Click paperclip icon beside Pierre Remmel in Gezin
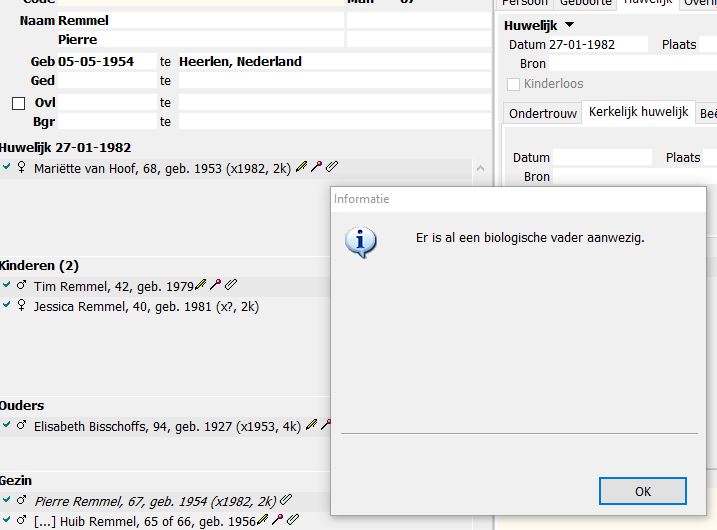Viewport: 717px width, 530px height. 286,501
